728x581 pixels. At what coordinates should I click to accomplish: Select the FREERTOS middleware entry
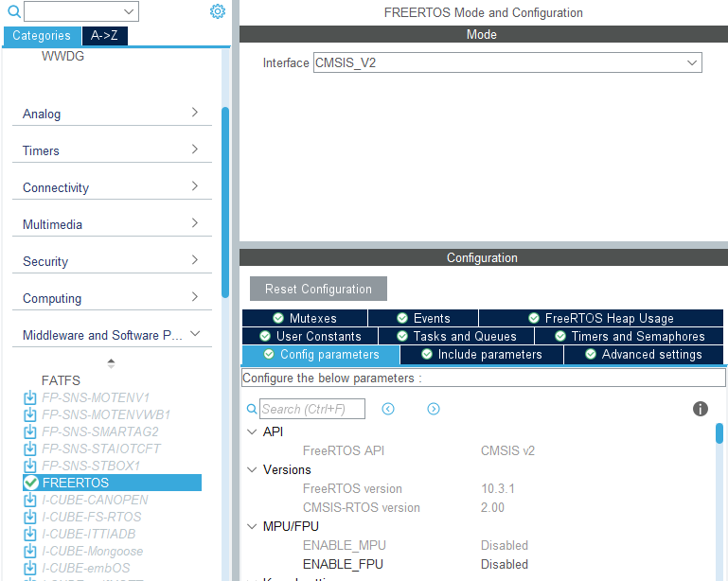(112, 483)
